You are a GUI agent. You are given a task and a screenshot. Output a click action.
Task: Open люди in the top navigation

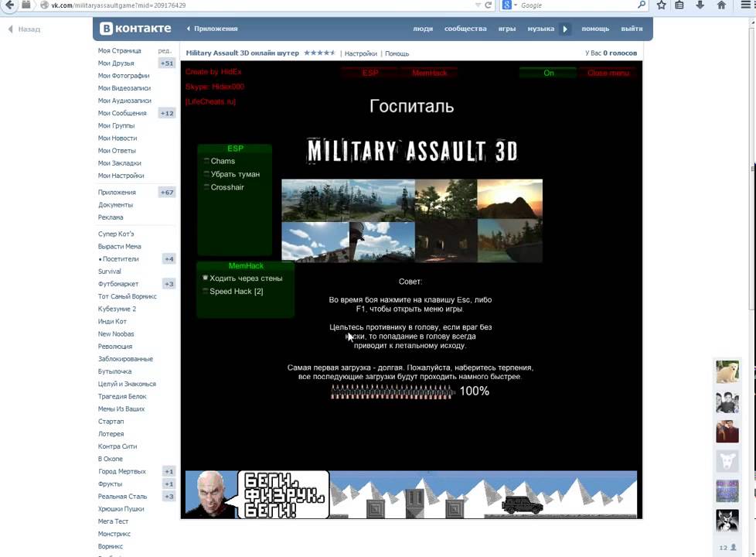pos(423,29)
